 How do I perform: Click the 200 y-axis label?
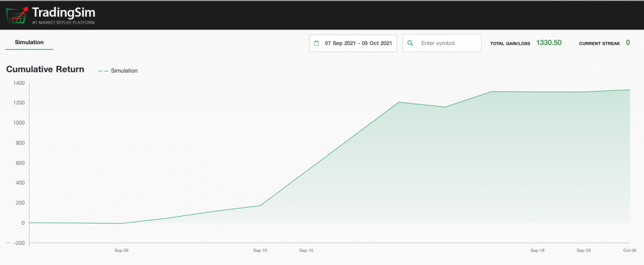[21, 203]
